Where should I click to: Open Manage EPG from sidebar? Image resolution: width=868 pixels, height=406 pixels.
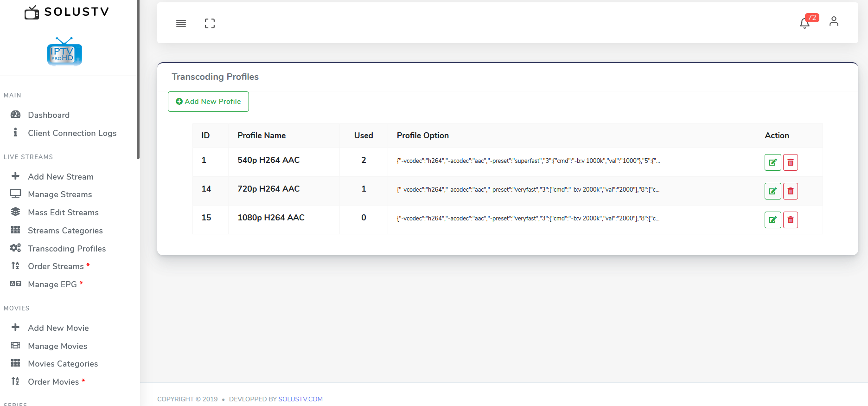point(52,284)
